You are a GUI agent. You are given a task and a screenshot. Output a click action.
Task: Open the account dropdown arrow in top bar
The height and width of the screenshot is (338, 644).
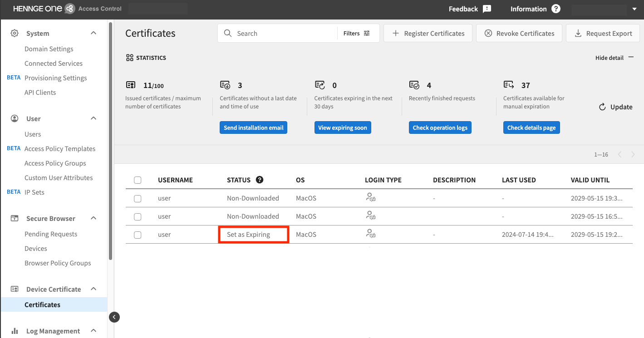click(634, 9)
